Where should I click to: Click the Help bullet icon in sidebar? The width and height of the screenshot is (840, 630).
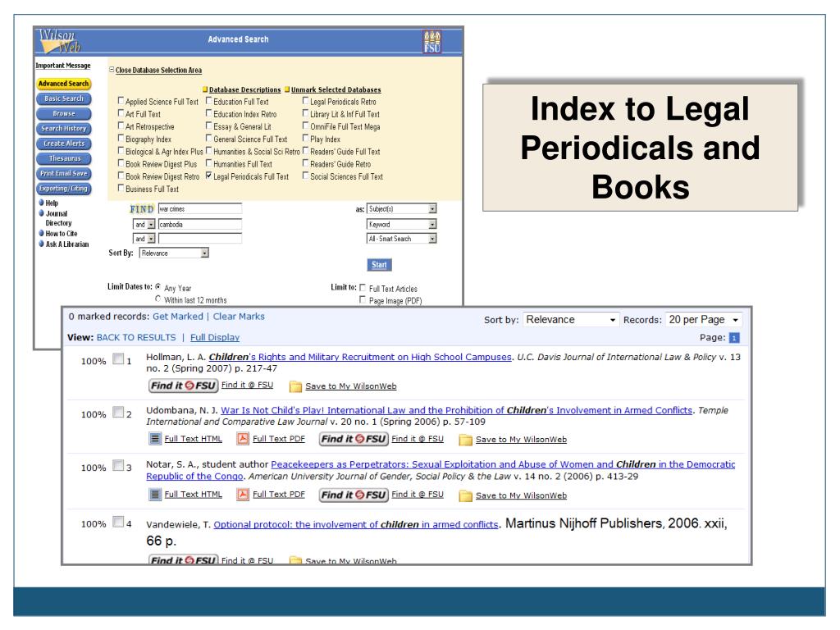pos(41,203)
